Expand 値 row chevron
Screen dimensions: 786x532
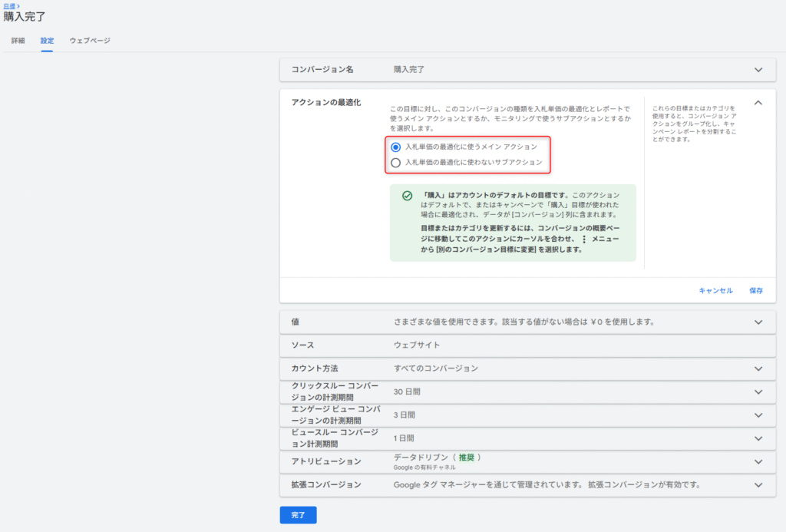758,322
